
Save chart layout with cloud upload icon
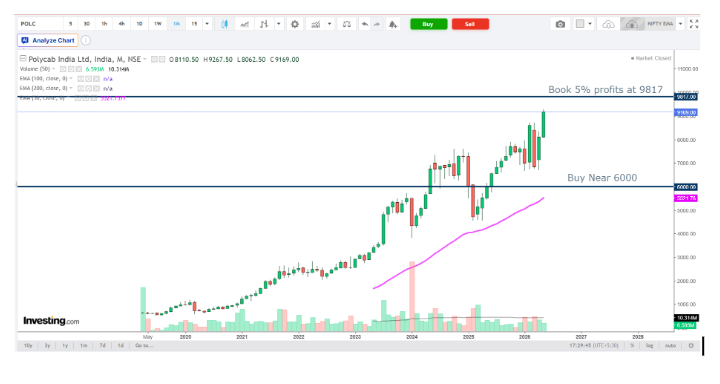tap(631, 24)
